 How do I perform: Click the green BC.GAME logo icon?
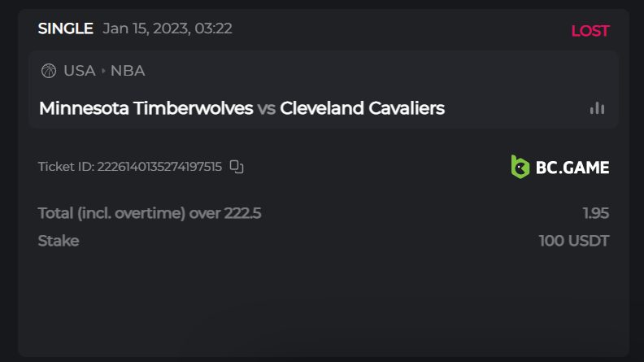520,167
